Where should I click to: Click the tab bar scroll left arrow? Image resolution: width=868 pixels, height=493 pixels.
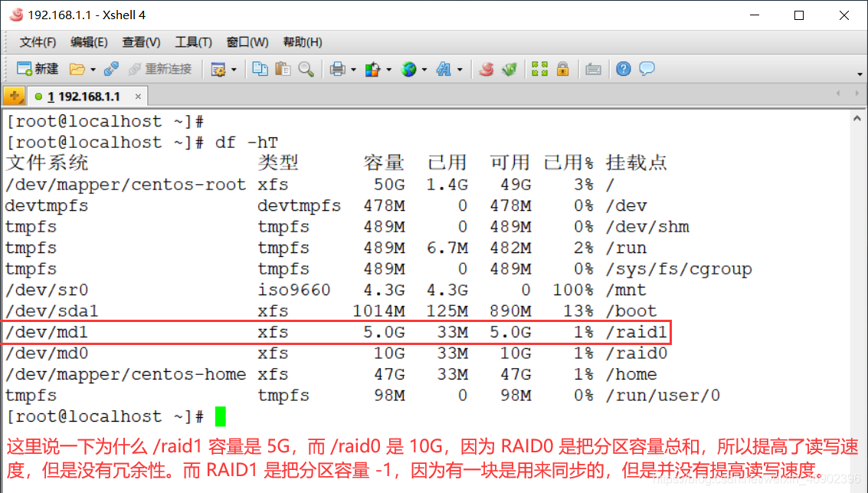point(838,94)
